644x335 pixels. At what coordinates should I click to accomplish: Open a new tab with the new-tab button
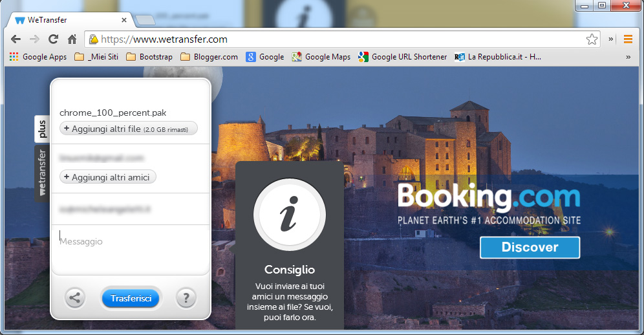tap(145, 20)
